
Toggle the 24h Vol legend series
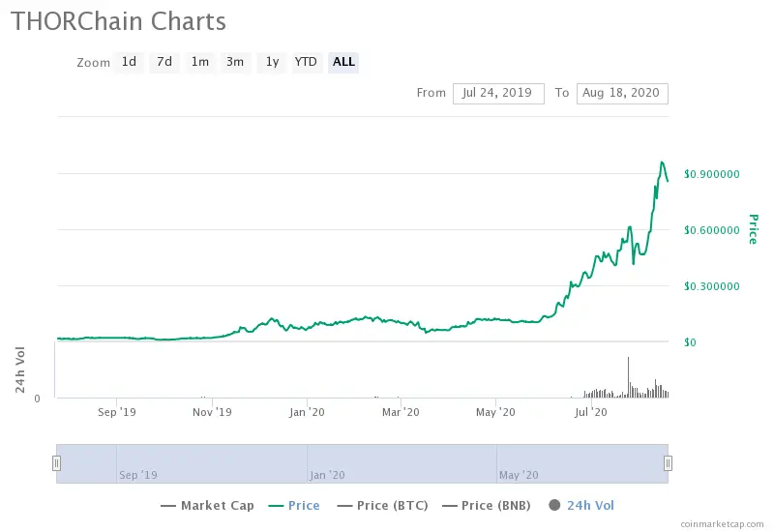(582, 506)
